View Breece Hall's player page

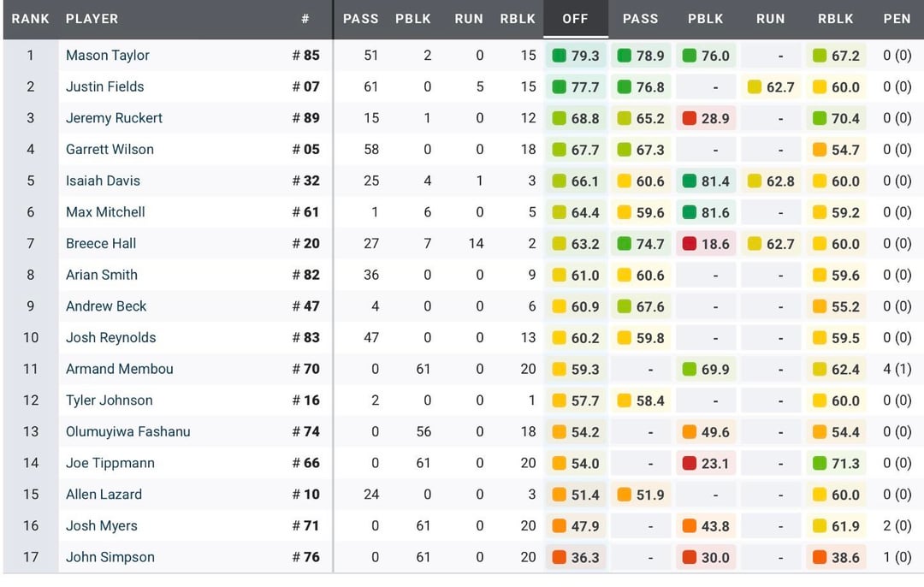tap(101, 244)
